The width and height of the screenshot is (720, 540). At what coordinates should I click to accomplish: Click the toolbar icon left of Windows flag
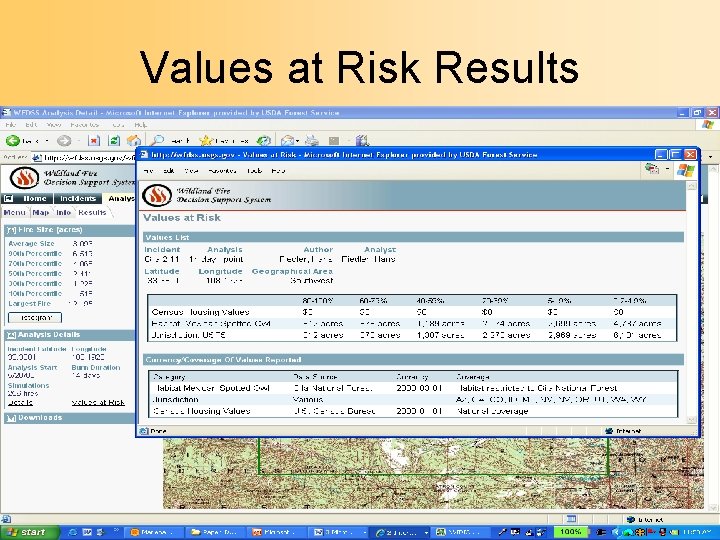(x=652, y=169)
